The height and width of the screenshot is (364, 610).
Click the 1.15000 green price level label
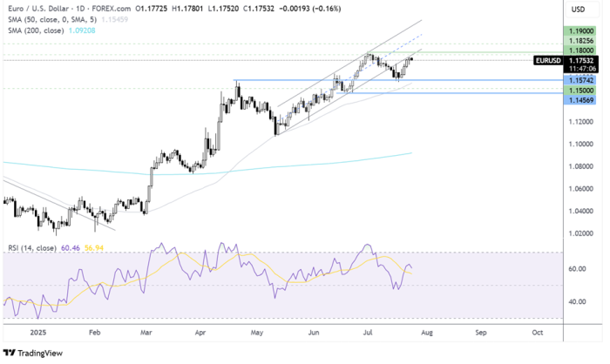pos(579,90)
